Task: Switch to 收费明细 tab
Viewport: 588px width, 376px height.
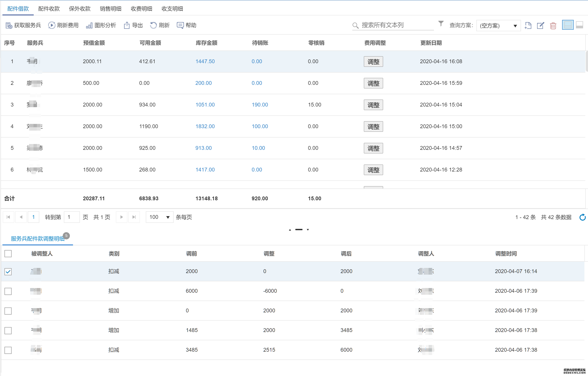Action: click(x=141, y=9)
